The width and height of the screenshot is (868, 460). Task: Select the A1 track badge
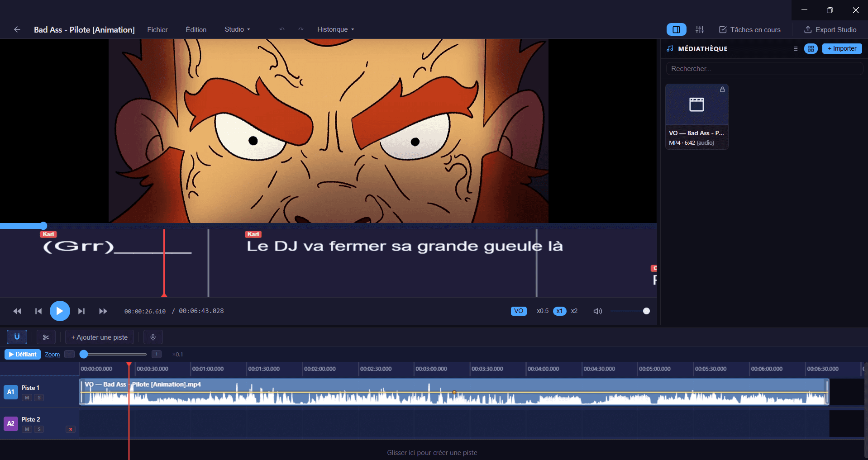pyautogui.click(x=11, y=392)
